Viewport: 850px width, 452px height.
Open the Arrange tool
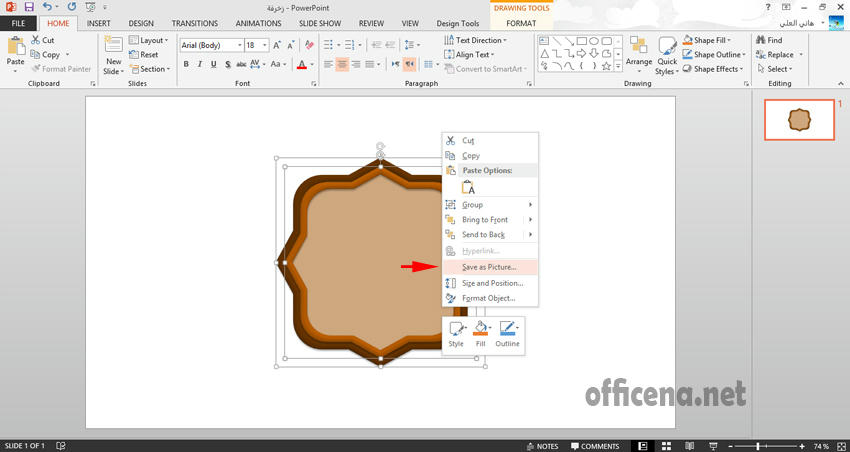click(x=639, y=52)
